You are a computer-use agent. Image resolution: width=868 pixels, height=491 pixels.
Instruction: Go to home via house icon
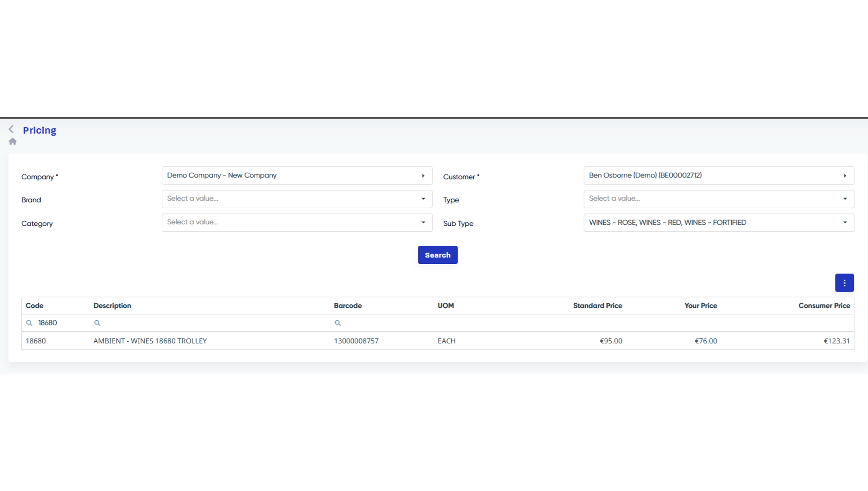(13, 141)
